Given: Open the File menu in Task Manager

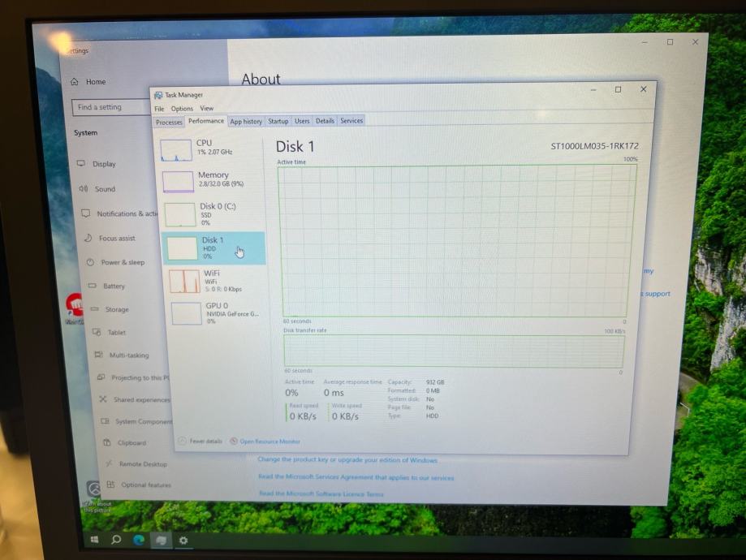Looking at the screenshot, I should point(159,109).
